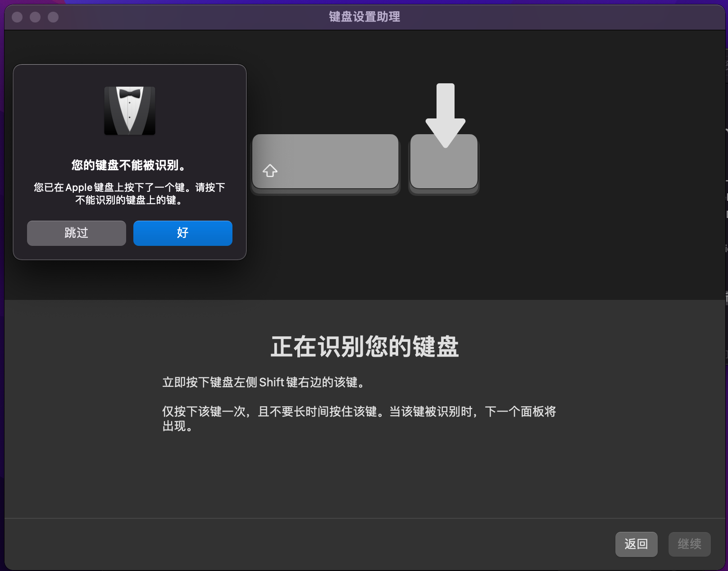The width and height of the screenshot is (728, 571).
Task: Minimize the keyboard setup assistant window
Action: pos(35,17)
